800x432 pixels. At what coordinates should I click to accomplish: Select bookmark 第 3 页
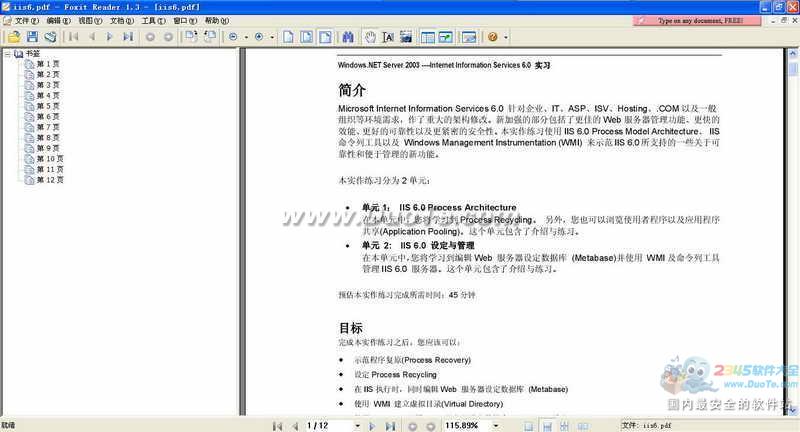click(47, 85)
